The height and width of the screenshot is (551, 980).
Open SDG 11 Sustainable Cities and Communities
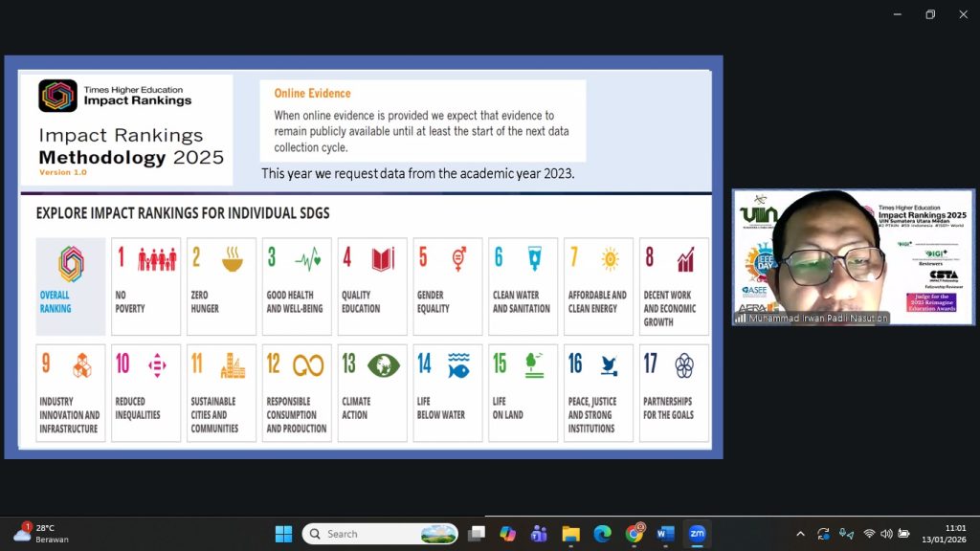221,393
